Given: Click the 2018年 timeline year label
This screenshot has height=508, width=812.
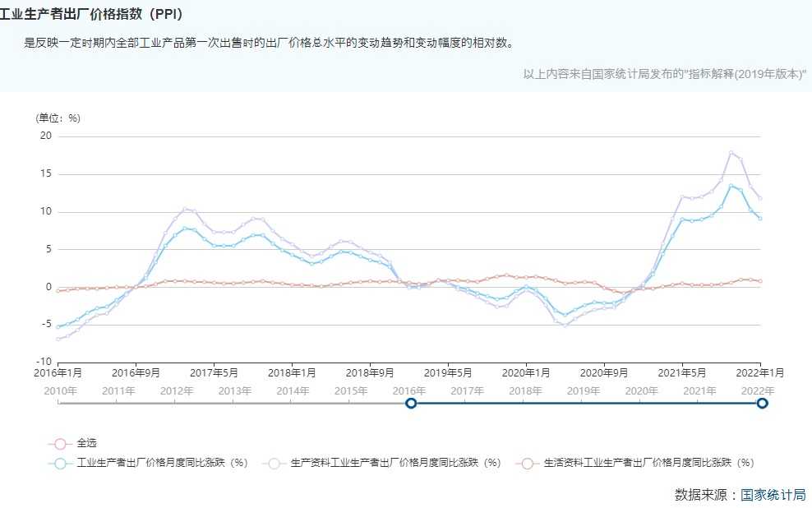Looking at the screenshot, I should (526, 390).
